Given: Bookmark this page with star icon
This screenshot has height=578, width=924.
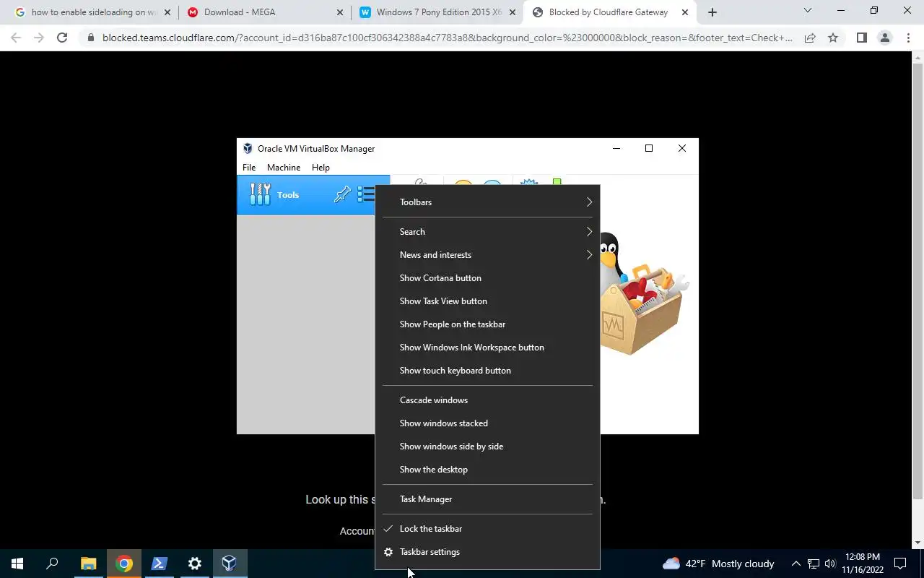Looking at the screenshot, I should (x=833, y=38).
